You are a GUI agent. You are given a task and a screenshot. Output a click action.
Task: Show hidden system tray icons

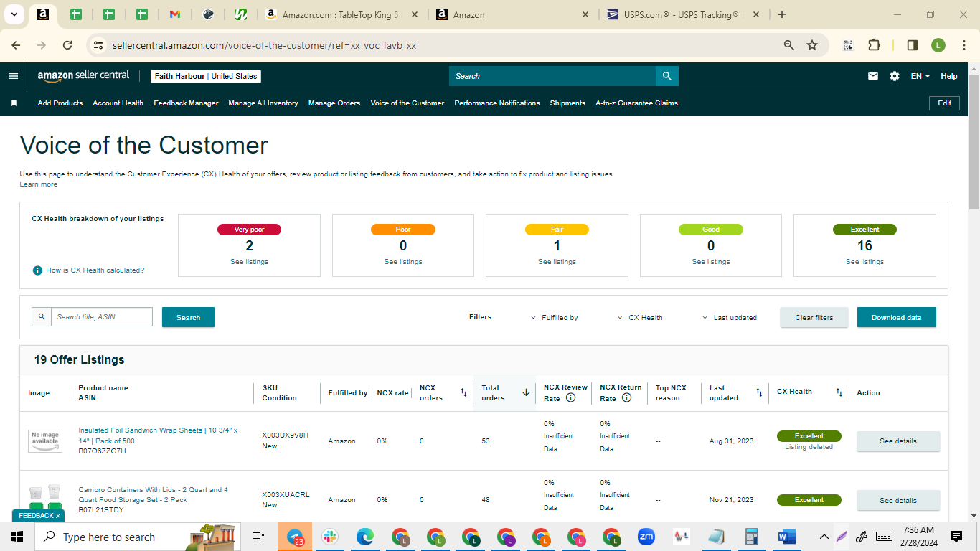pyautogui.click(x=823, y=537)
